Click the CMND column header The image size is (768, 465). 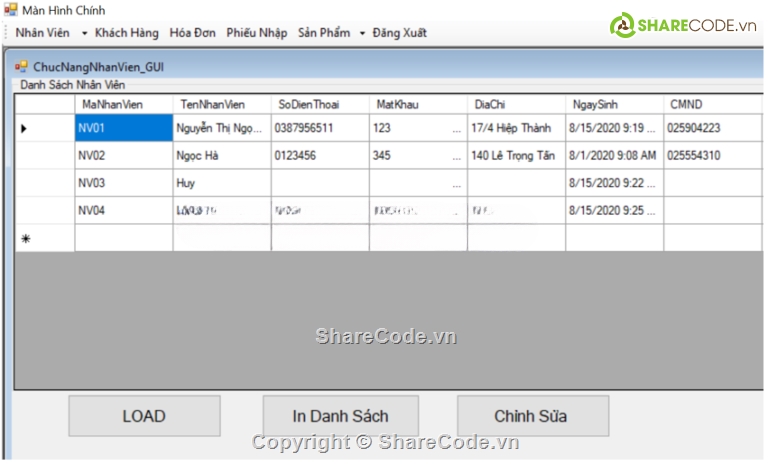point(713,104)
